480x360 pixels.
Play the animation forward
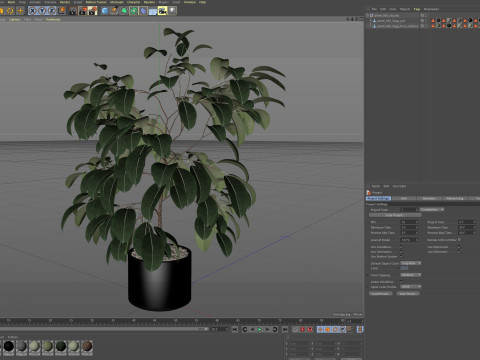click(260, 329)
